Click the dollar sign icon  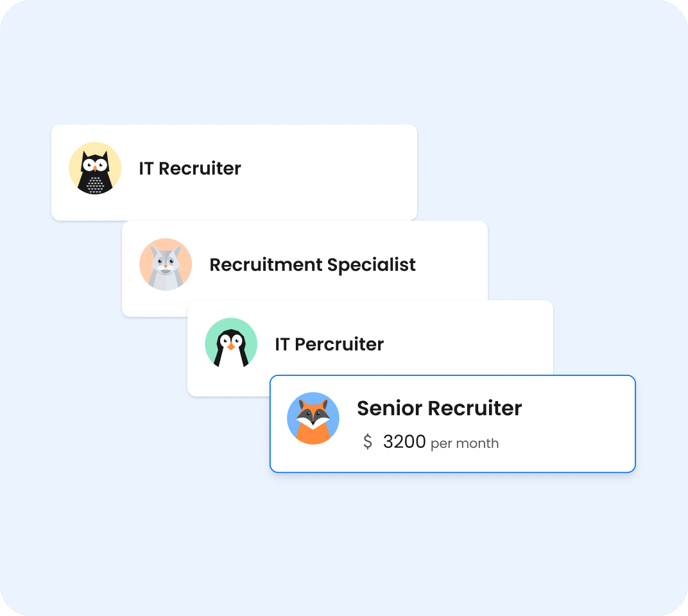click(368, 442)
